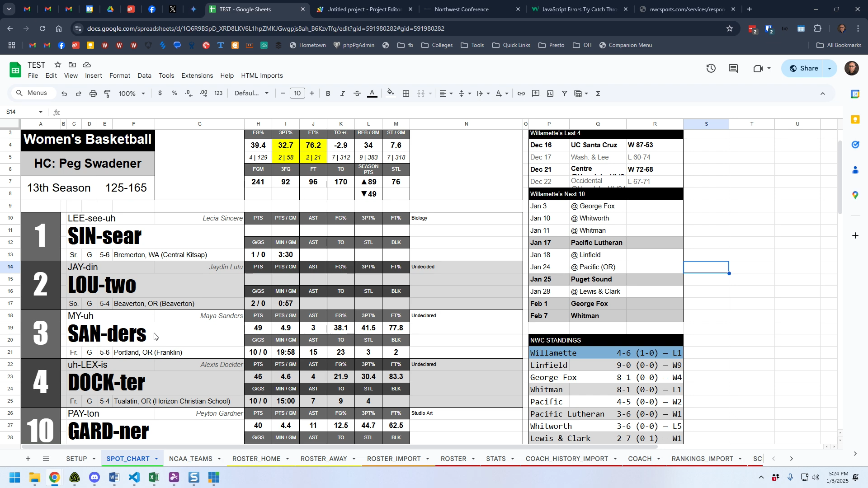Insert a link into the cell
The height and width of the screenshot is (488, 868).
(x=521, y=94)
